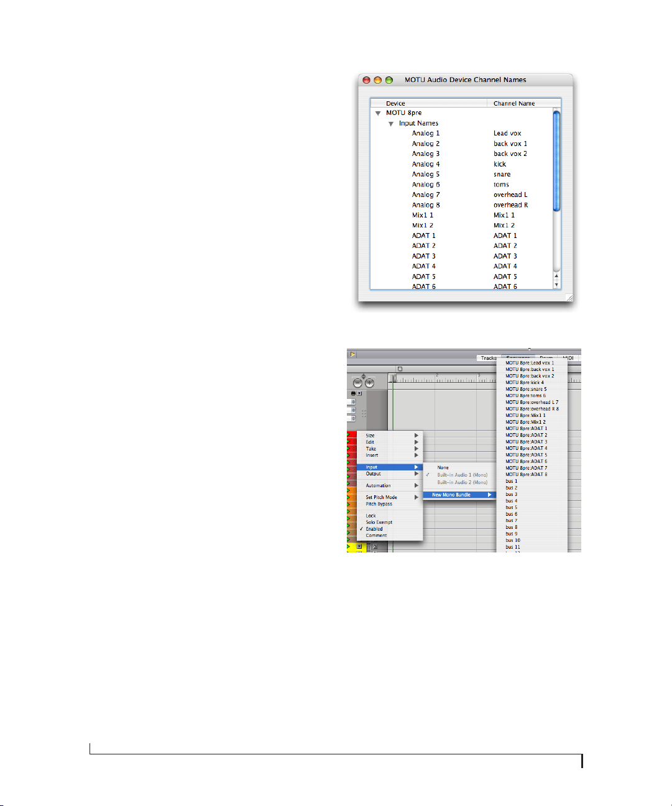Choose MOTU 8pre:overhead R 8 input
672x806 pixels.
(x=532, y=409)
